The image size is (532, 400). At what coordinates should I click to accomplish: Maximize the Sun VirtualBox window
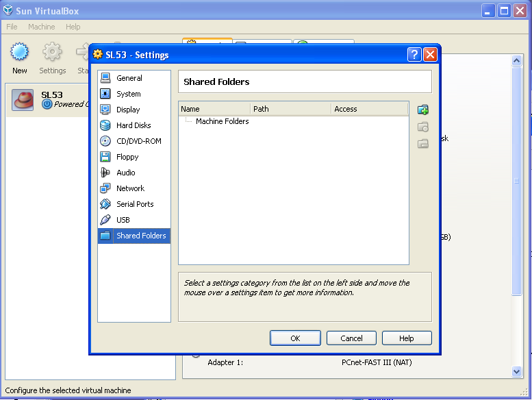click(504, 11)
